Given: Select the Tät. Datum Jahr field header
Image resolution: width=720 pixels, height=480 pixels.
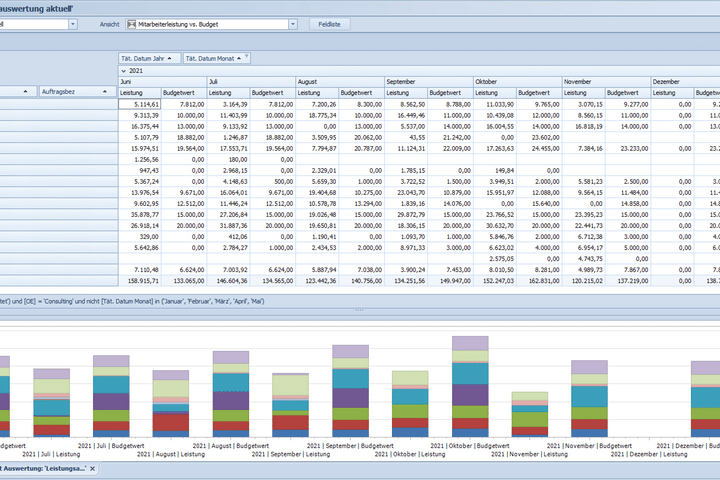Looking at the screenshot, I should click(145, 59).
